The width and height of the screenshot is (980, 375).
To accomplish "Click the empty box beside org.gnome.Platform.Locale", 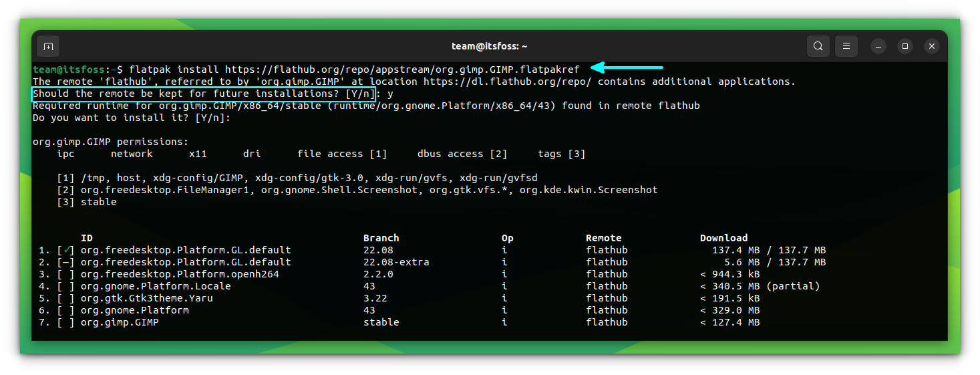I will [x=65, y=286].
